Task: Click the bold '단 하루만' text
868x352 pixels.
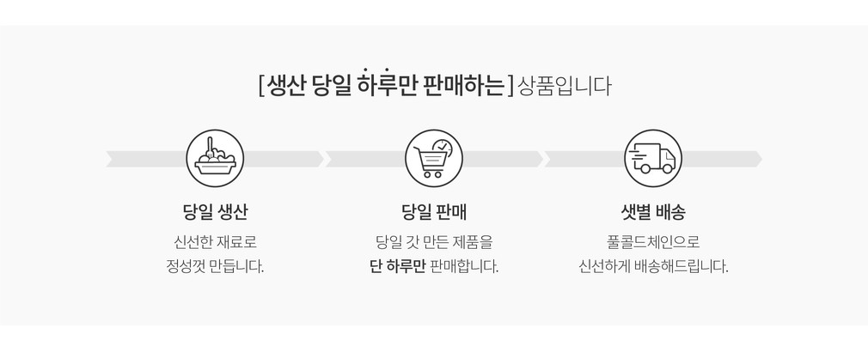Action: pos(397,266)
